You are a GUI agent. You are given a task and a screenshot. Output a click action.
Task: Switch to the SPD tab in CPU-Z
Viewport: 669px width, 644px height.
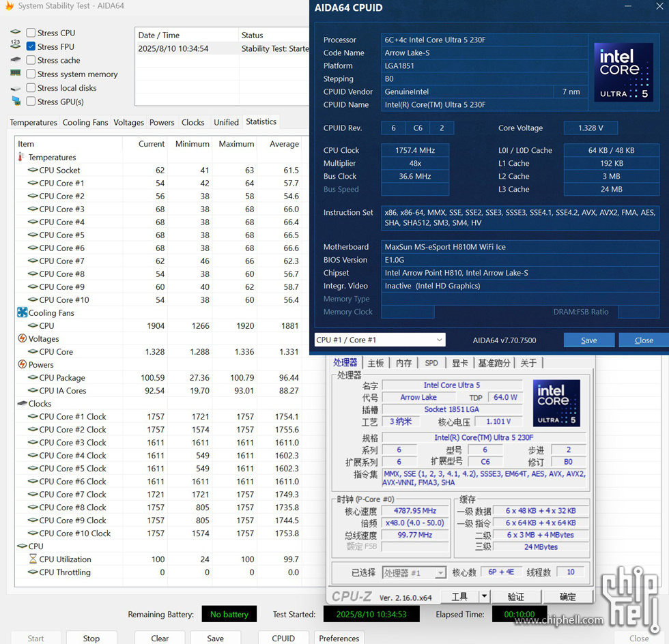(431, 363)
